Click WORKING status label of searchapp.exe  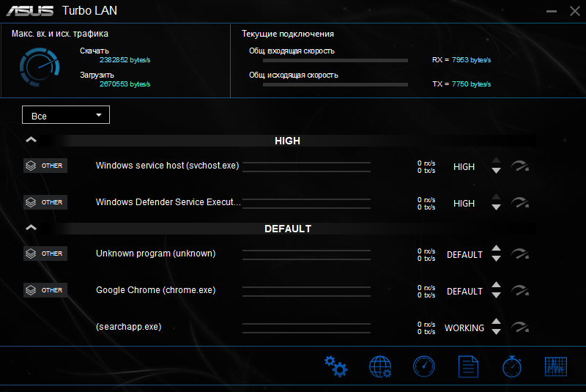point(464,328)
